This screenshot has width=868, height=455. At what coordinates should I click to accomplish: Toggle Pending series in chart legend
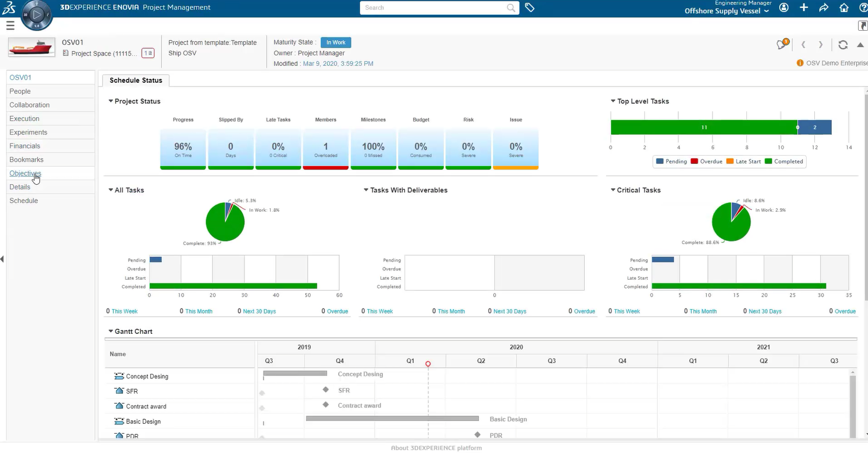(671, 162)
